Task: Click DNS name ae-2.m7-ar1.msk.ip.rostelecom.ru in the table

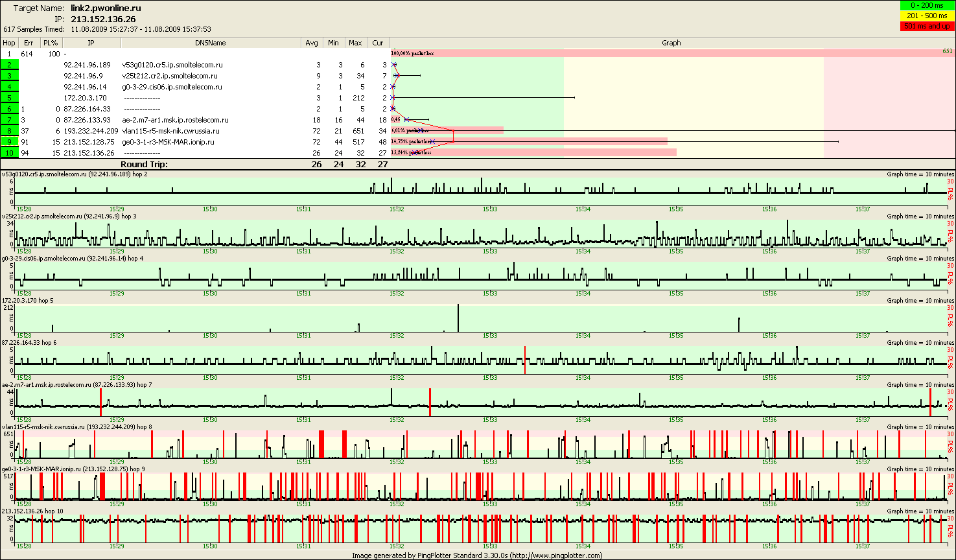Action: click(175, 120)
